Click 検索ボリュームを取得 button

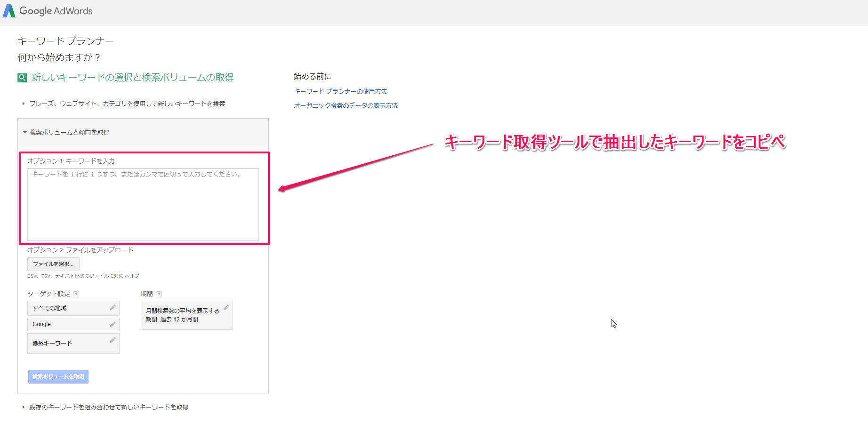coord(58,376)
